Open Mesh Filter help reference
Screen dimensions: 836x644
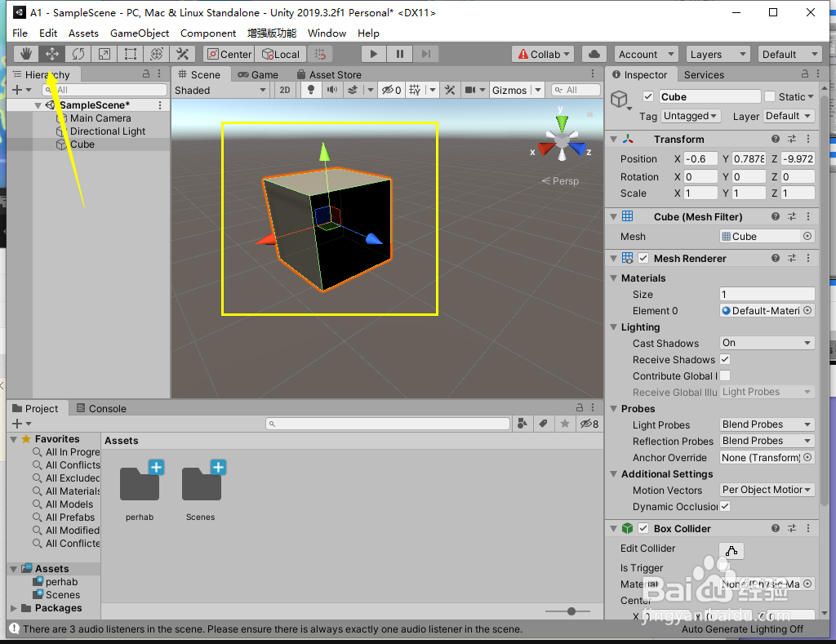click(x=776, y=216)
